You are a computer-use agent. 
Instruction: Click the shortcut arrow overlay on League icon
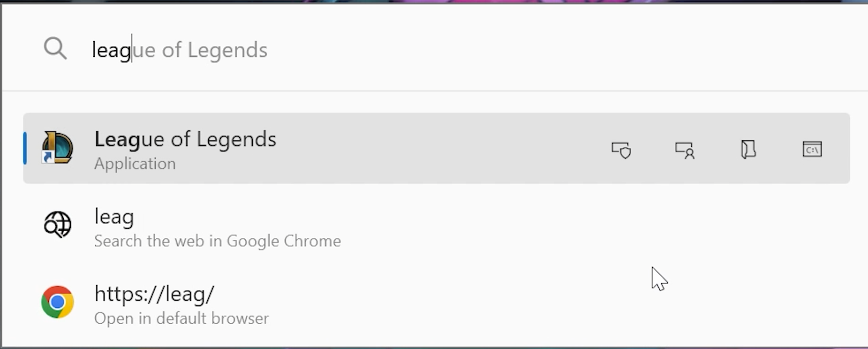pos(47,157)
